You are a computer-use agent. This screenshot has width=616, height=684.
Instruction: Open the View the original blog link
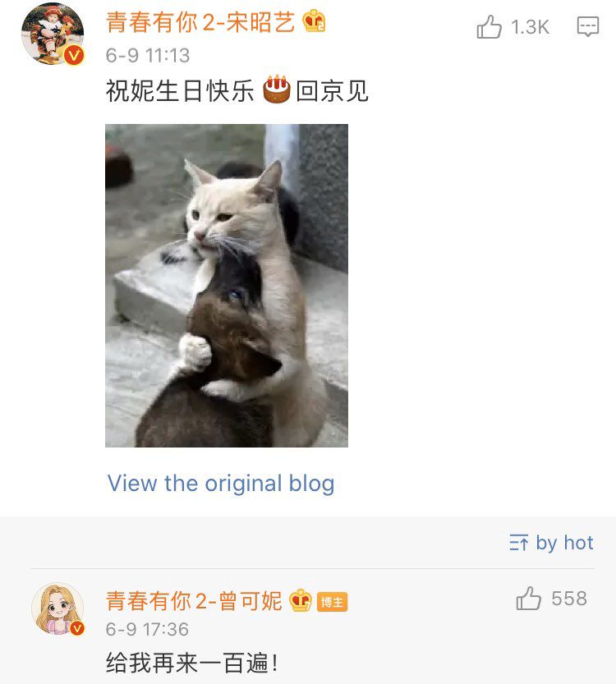(x=221, y=484)
